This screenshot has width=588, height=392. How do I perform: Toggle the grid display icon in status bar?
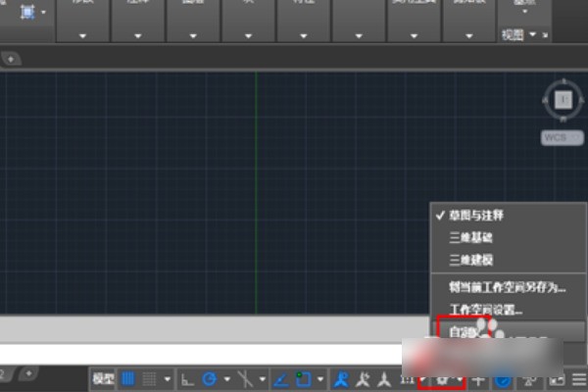tap(128, 378)
